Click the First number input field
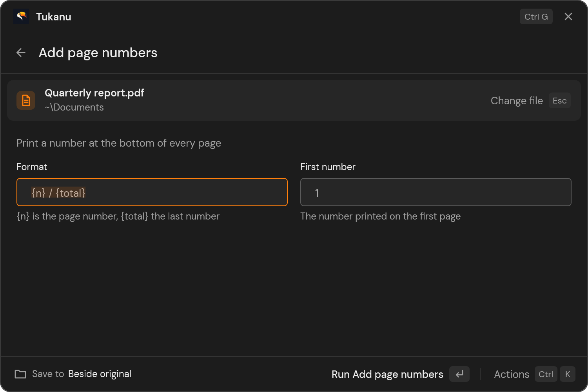Screen dimensions: 588x392 [x=436, y=192]
